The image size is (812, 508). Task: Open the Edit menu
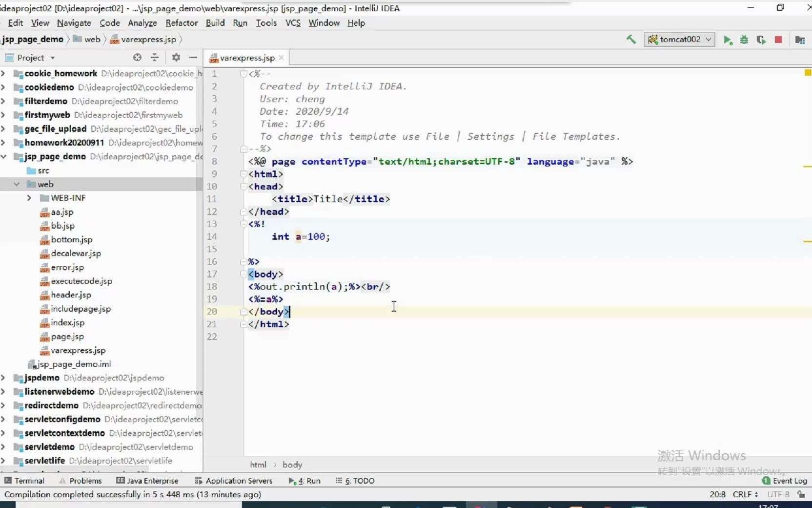coord(15,23)
